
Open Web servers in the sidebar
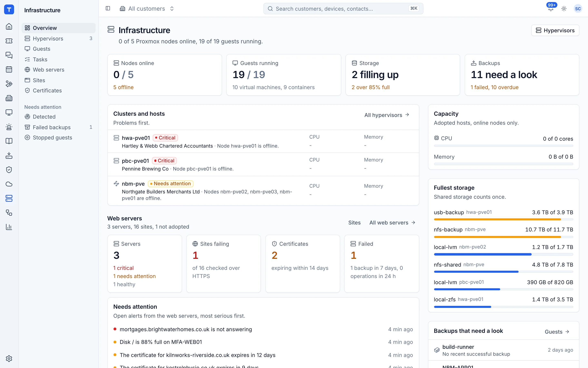[59, 70]
